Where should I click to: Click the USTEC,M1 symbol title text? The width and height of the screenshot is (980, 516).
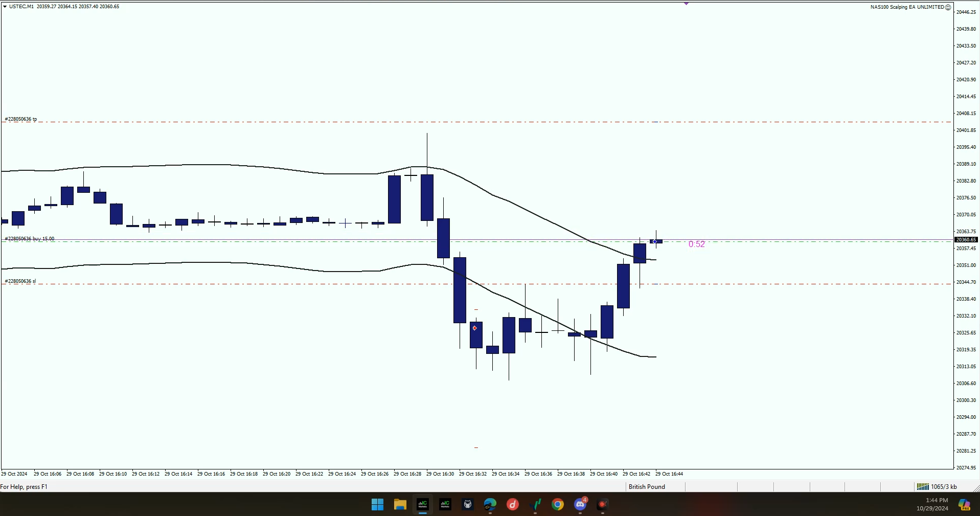[x=21, y=7]
